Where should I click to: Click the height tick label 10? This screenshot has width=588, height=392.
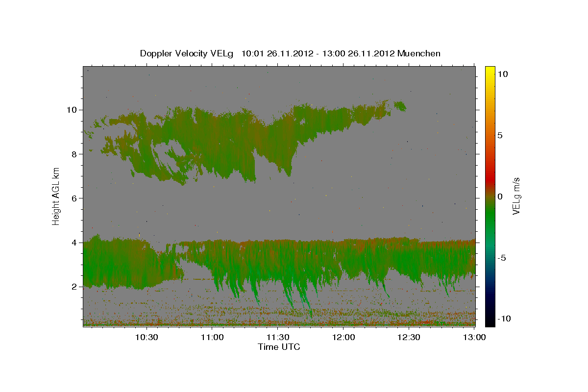tap(73, 110)
